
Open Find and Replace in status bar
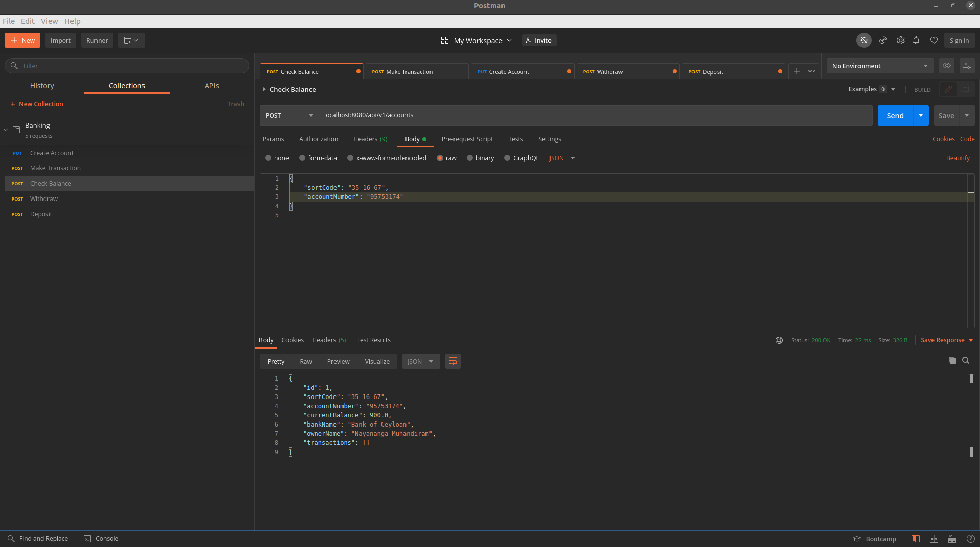click(38, 539)
